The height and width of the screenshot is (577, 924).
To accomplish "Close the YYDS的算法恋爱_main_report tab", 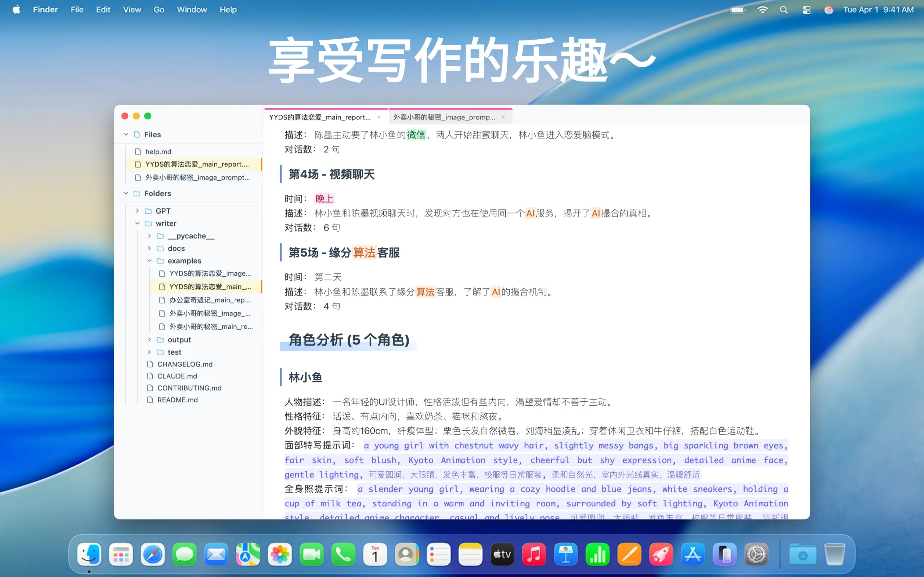I will 379,117.
